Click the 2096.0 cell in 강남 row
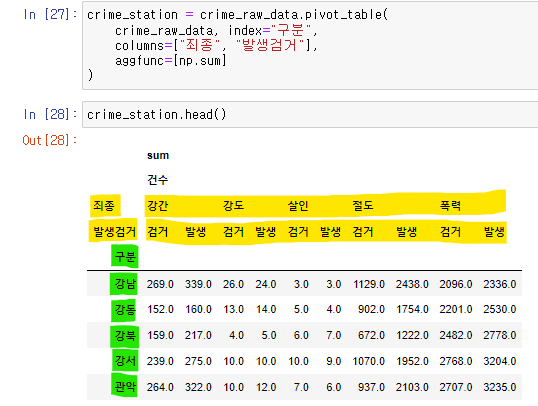538x406 pixels. 456,284
